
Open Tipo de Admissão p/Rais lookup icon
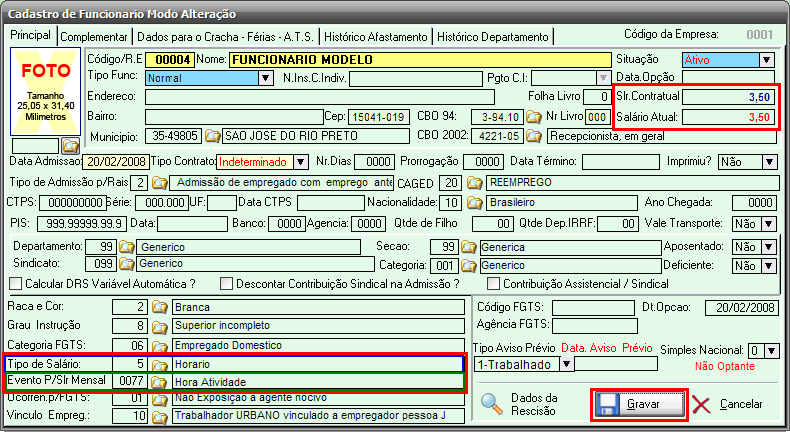pos(159,182)
